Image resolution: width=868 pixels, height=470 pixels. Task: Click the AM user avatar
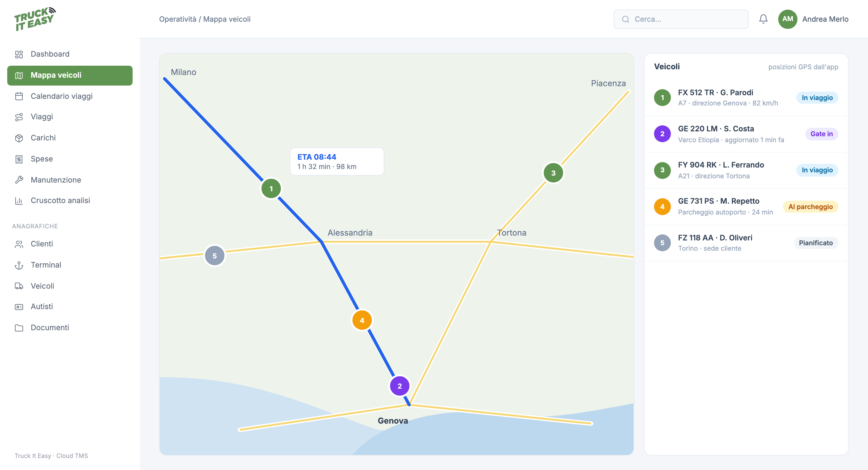pos(788,19)
